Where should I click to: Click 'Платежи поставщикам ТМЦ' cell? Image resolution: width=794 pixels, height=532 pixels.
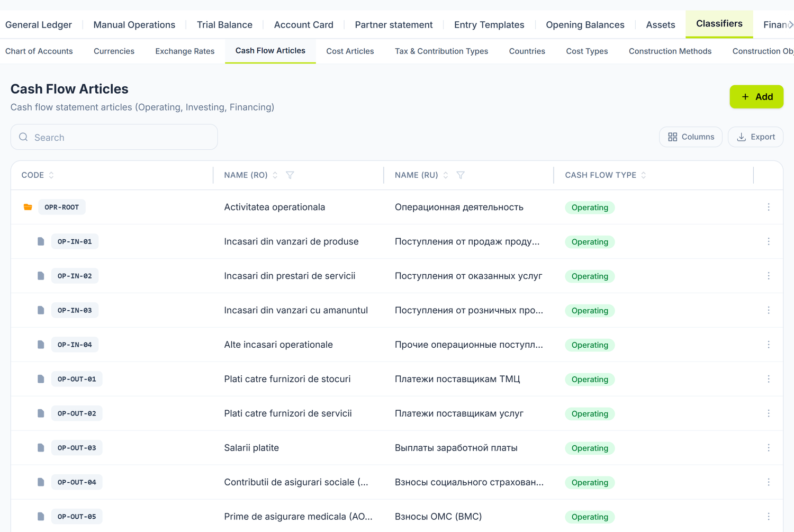tap(457, 379)
